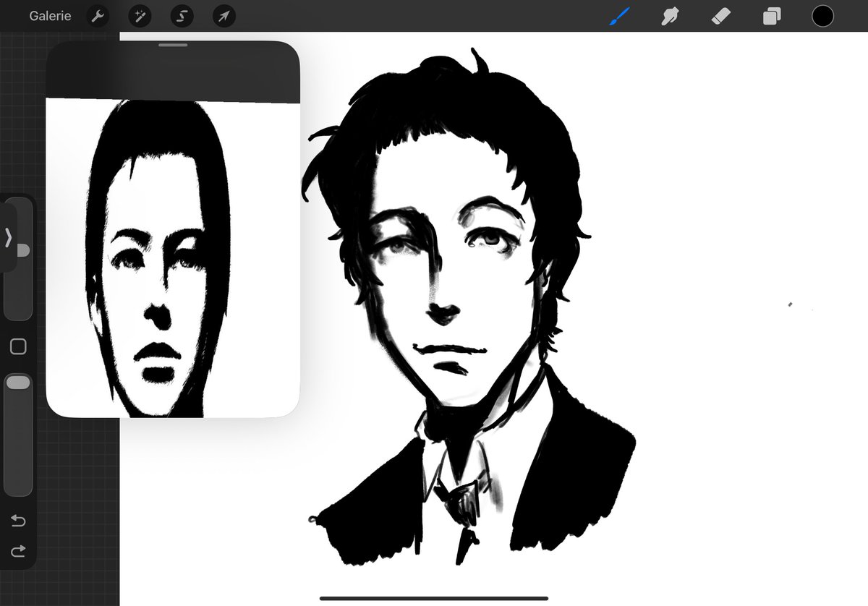The image size is (868, 606).
Task: Click the brush size slider
Action: (x=18, y=259)
